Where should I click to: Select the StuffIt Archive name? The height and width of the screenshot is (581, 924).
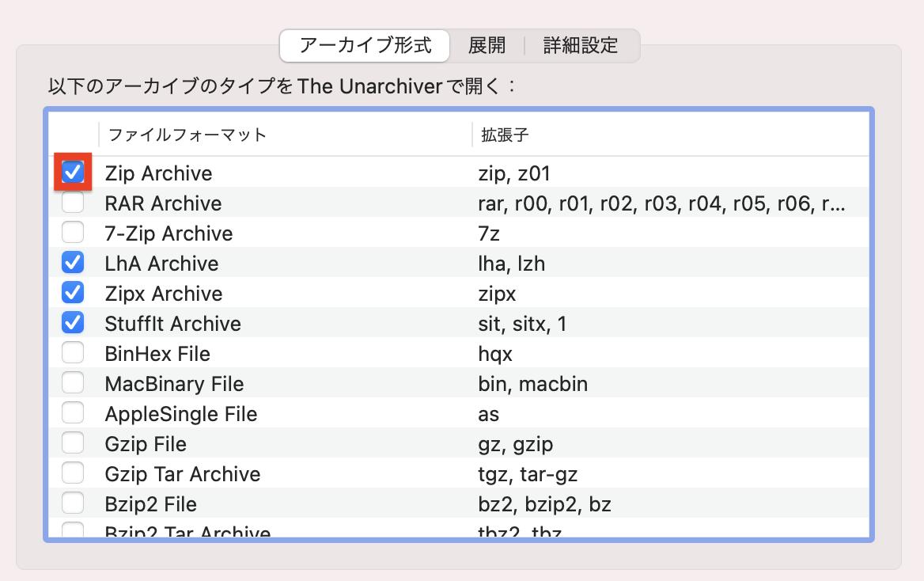point(172,324)
